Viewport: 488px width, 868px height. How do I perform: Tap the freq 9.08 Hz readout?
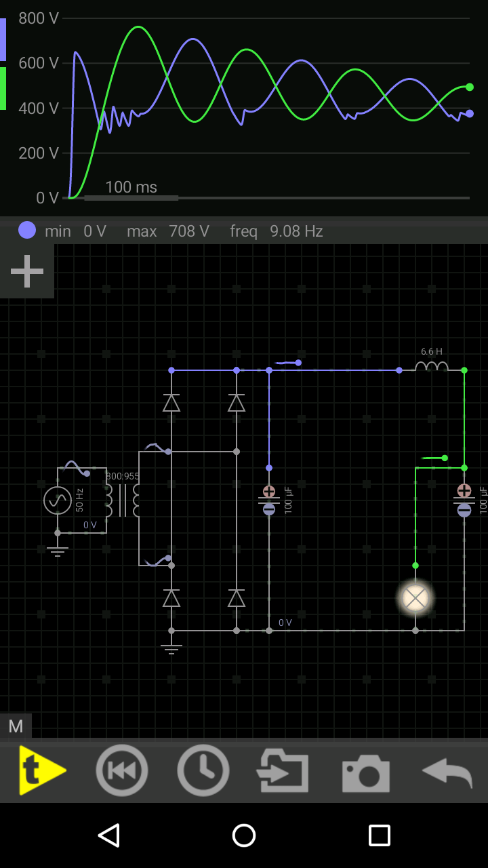[x=277, y=231]
